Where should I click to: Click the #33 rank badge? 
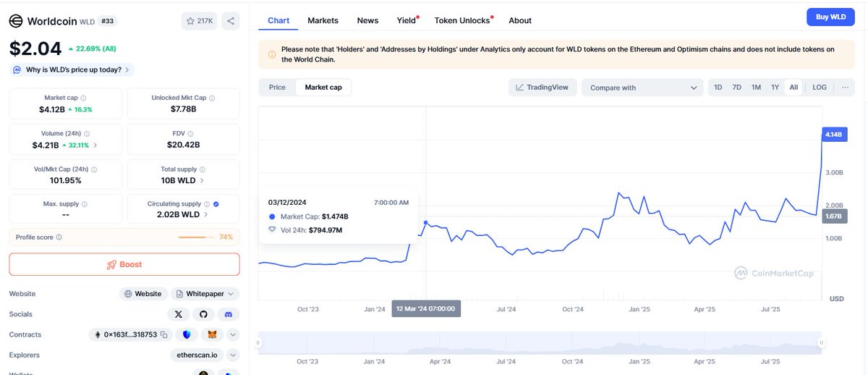[107, 21]
